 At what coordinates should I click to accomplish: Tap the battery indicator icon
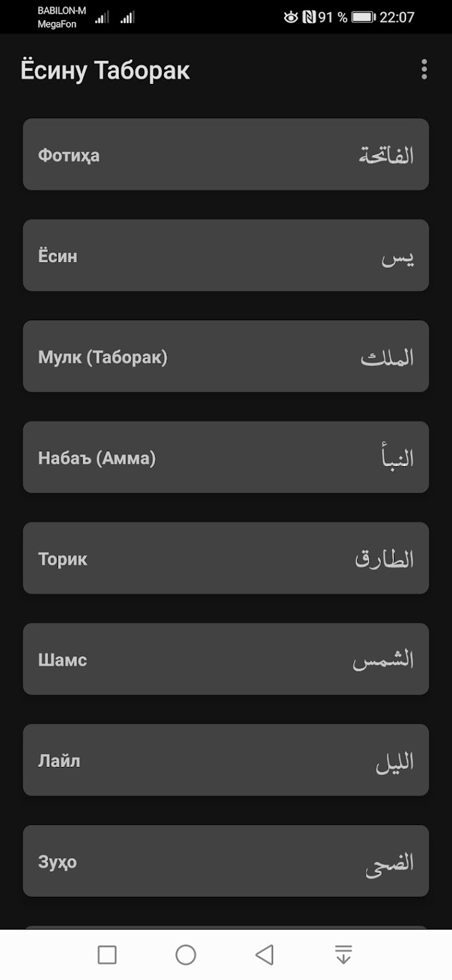364,17
